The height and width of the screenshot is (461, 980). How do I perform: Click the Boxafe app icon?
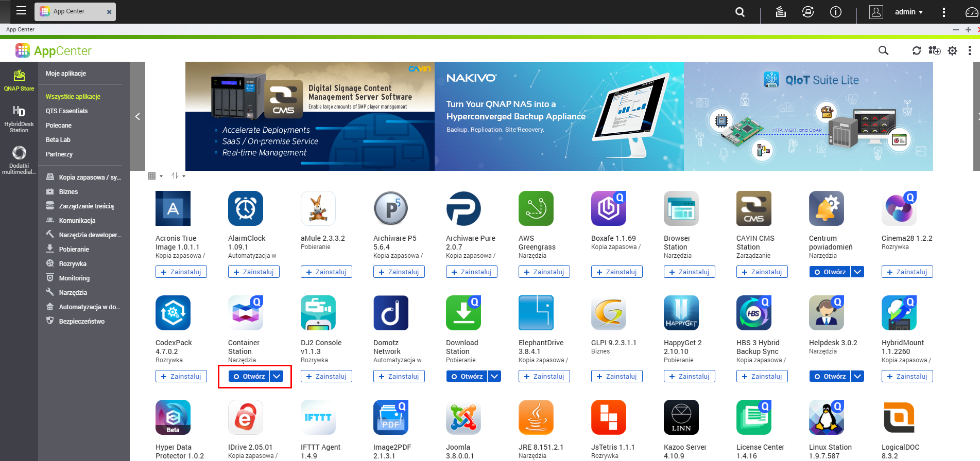pyautogui.click(x=609, y=208)
